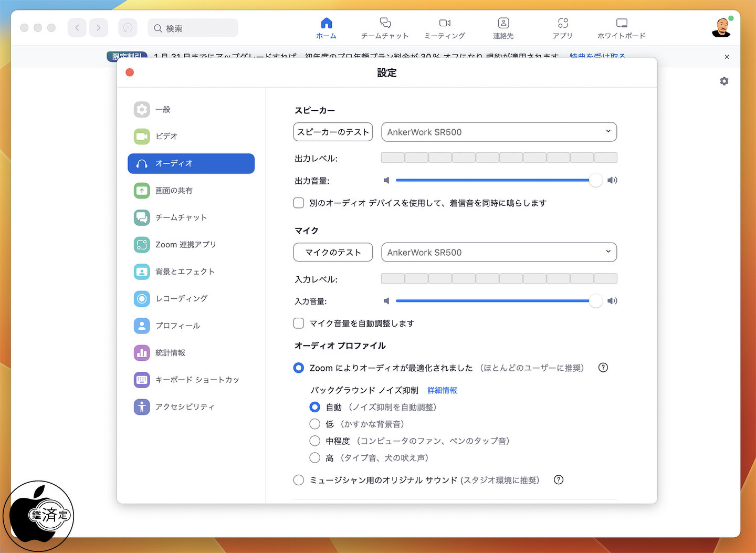The image size is (756, 553).
Task: Choose Original Sound for Musicians option
Action: click(x=299, y=480)
